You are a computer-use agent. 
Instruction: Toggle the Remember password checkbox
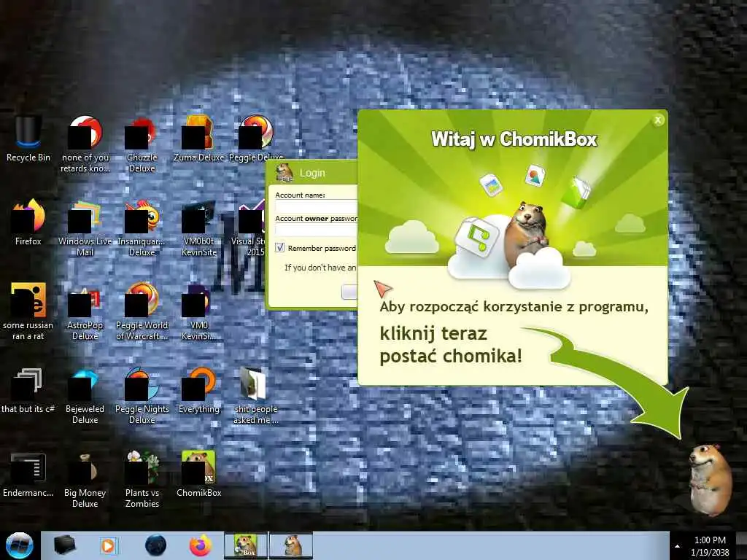(x=280, y=248)
